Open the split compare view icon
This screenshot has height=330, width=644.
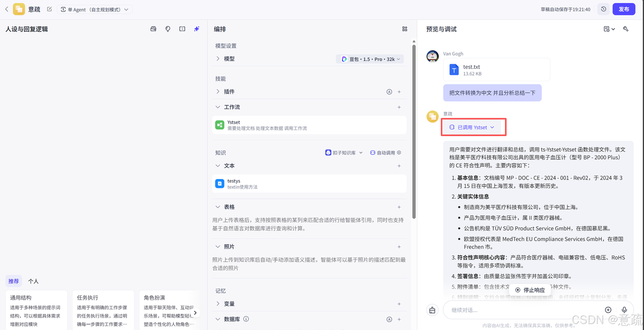[x=182, y=29]
